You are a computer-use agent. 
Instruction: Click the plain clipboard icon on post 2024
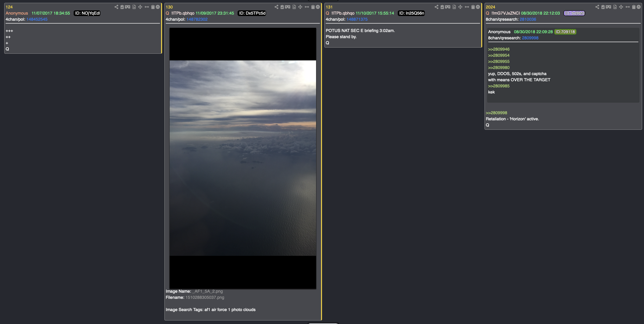[x=633, y=7]
